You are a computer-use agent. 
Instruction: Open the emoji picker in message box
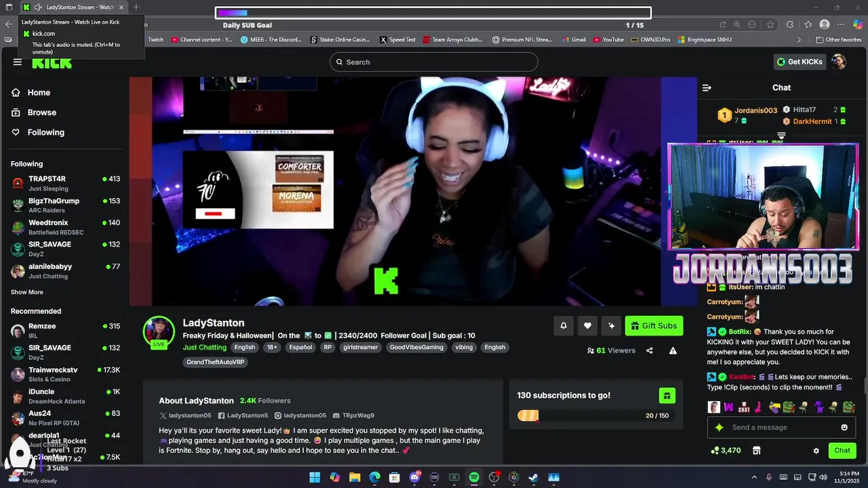click(x=844, y=428)
